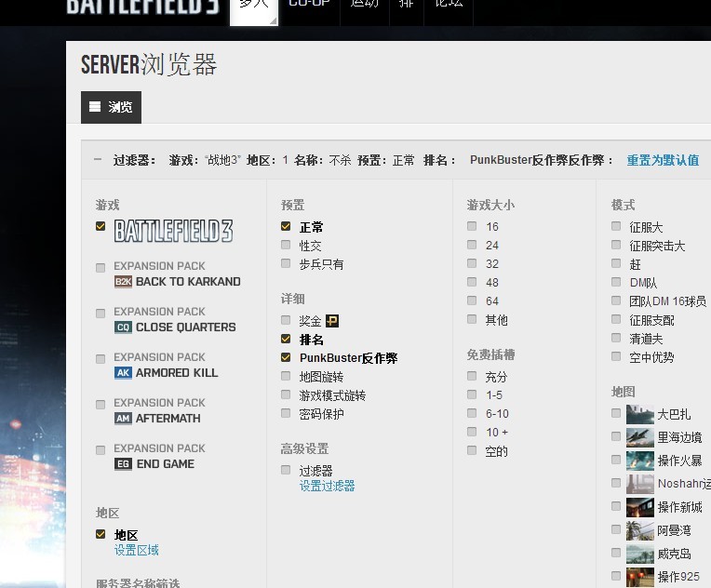Viewport: 711px width, 588px height.
Task: Enable the Back to Karkand expansion checkbox
Action: click(101, 267)
